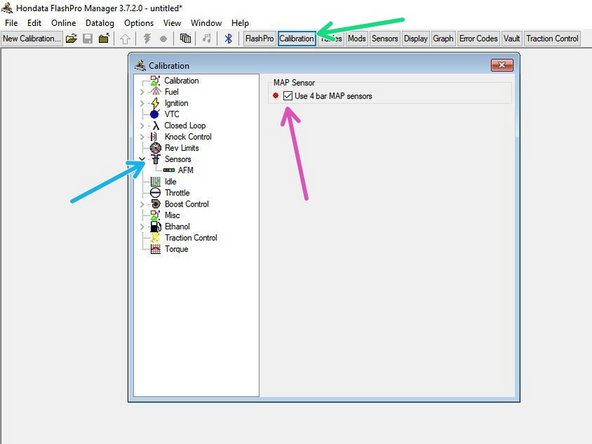Select the VTC tree label
Image resolution: width=592 pixels, height=444 pixels.
pyautogui.click(x=171, y=114)
